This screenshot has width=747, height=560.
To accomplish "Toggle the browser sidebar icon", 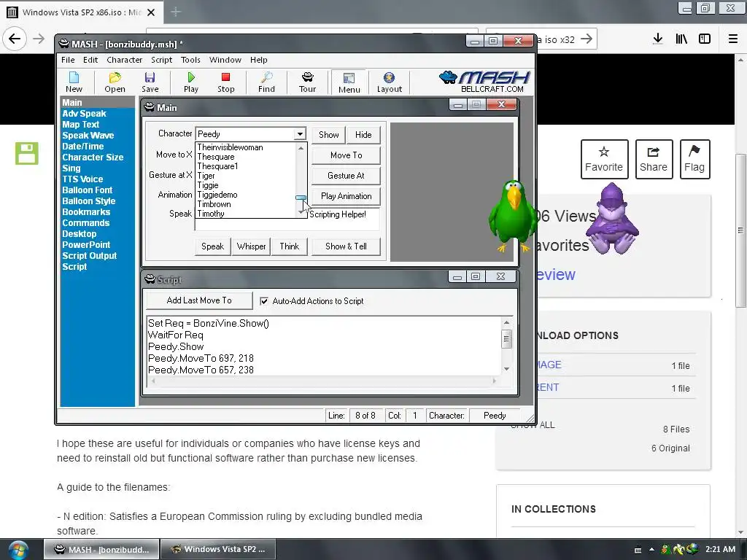I will tap(705, 39).
